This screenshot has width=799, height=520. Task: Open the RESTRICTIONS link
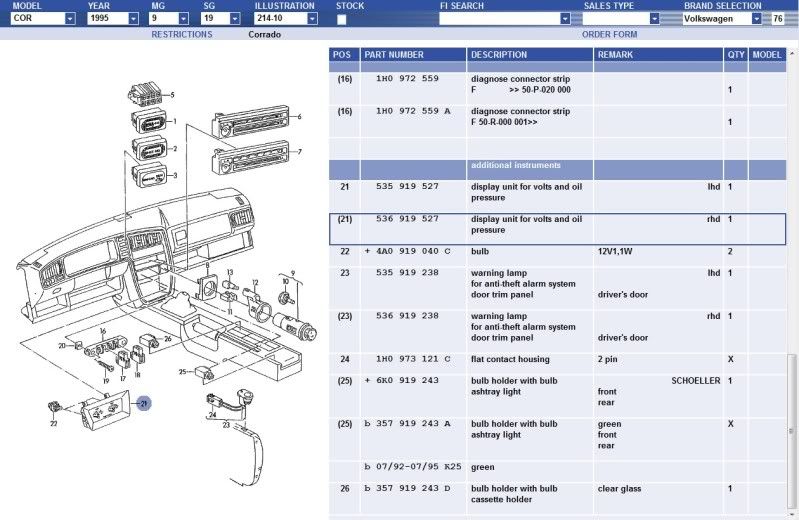click(x=181, y=34)
